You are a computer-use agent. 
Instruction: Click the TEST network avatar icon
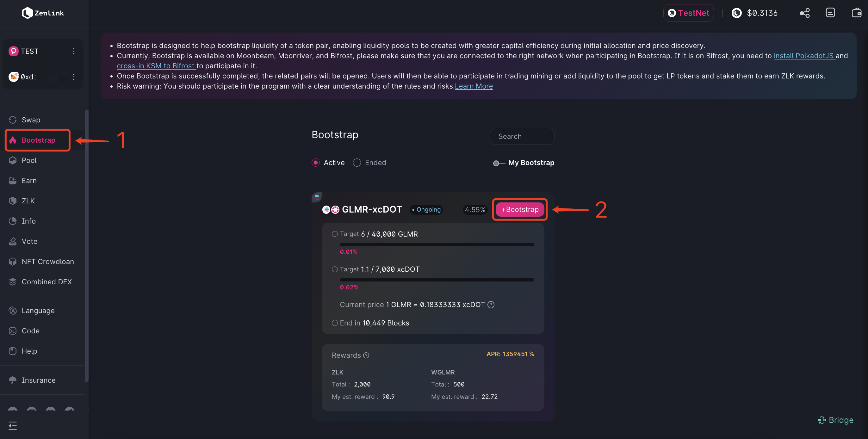(x=14, y=51)
